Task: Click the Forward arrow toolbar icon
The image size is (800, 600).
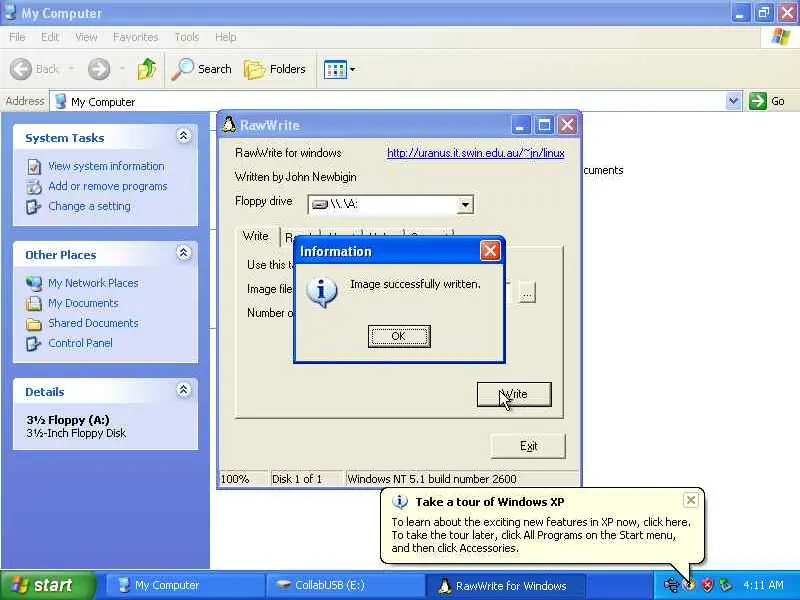Action: pyautogui.click(x=99, y=69)
